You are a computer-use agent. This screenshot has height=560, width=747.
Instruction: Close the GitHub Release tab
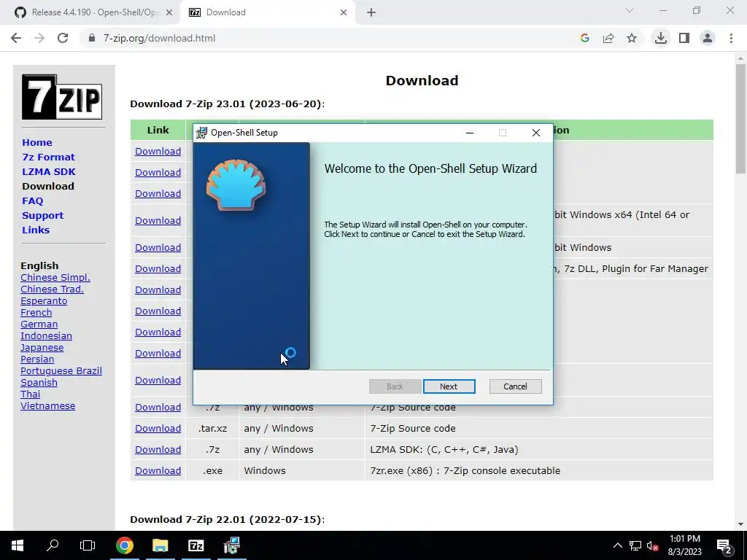pyautogui.click(x=169, y=12)
